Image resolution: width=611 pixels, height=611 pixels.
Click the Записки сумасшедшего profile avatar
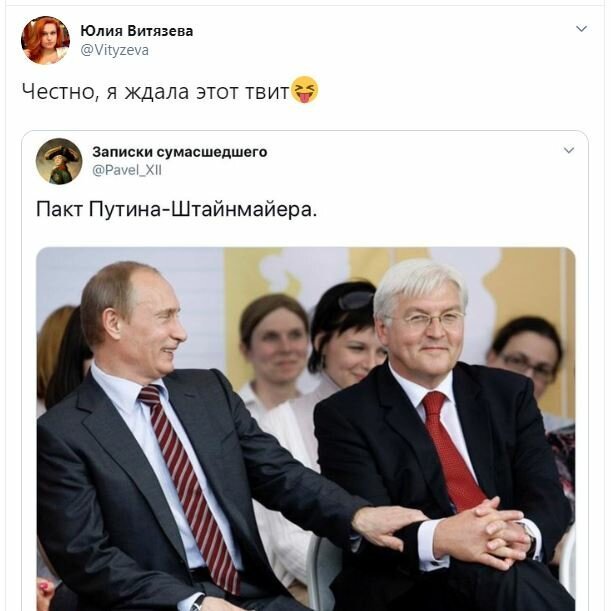coord(59,161)
